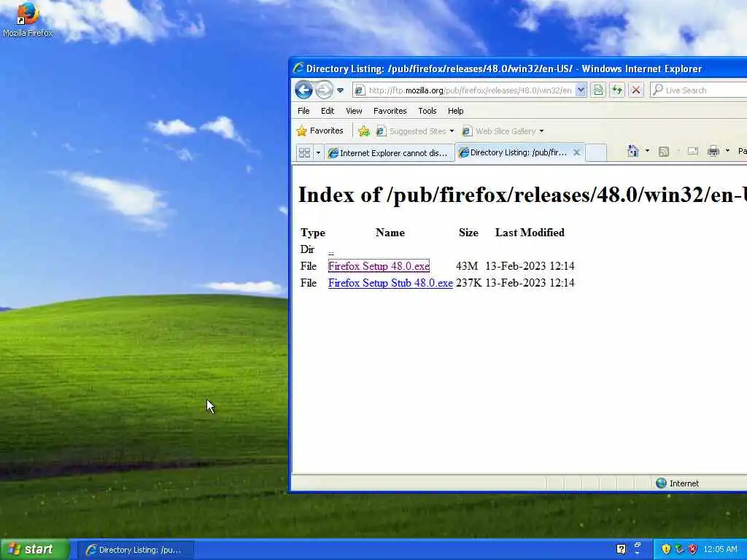This screenshot has width=747, height=560.
Task: Open the Windows Start menu
Action: pos(35,549)
